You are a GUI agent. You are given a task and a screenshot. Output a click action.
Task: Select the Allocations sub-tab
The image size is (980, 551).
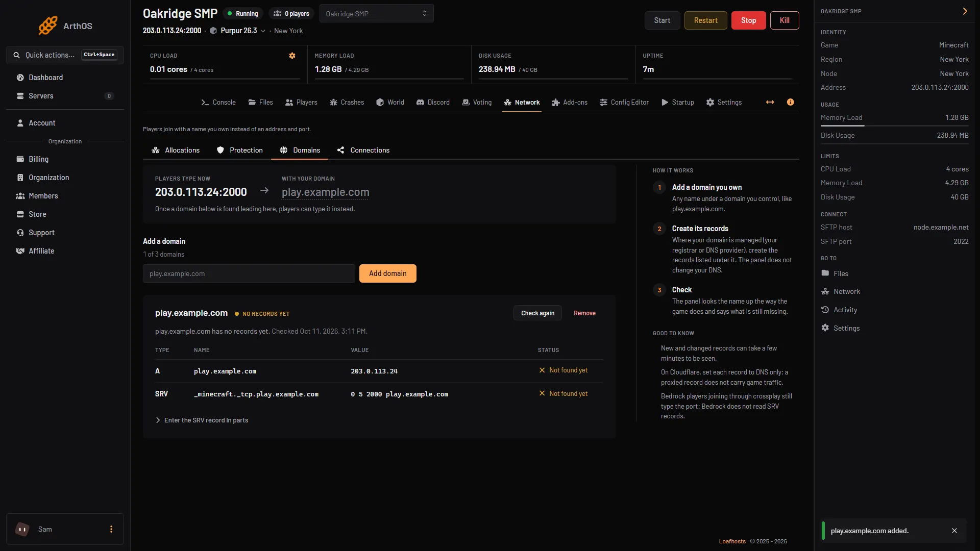tap(176, 150)
